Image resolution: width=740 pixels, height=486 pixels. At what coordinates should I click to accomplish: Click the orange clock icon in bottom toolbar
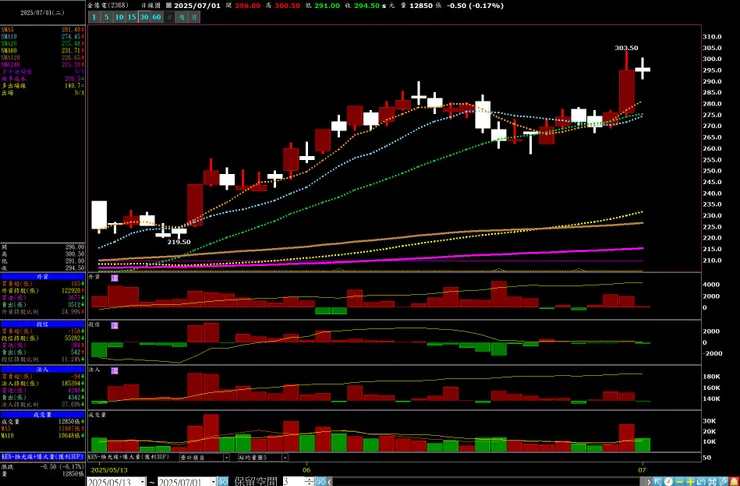point(668,481)
